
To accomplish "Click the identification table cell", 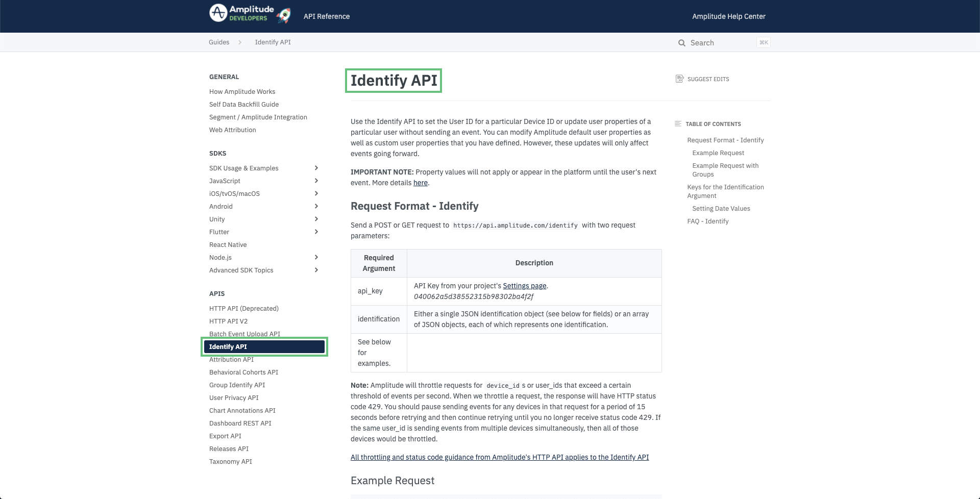I will tap(379, 319).
